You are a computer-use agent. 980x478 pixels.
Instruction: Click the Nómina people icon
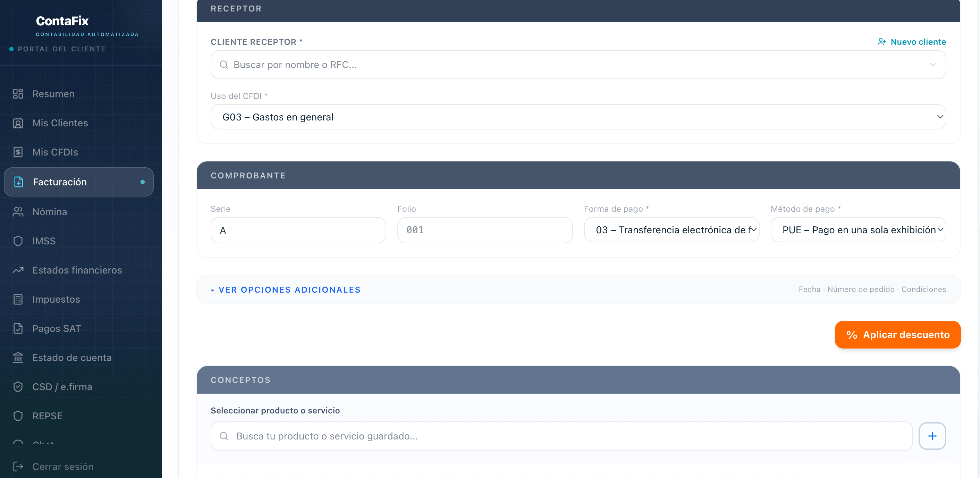click(18, 212)
